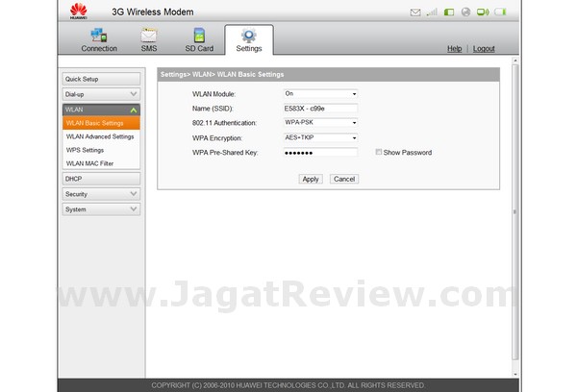Click the globe internet status icon
Image resolution: width=577 pixels, height=392 pixels.
[464, 12]
